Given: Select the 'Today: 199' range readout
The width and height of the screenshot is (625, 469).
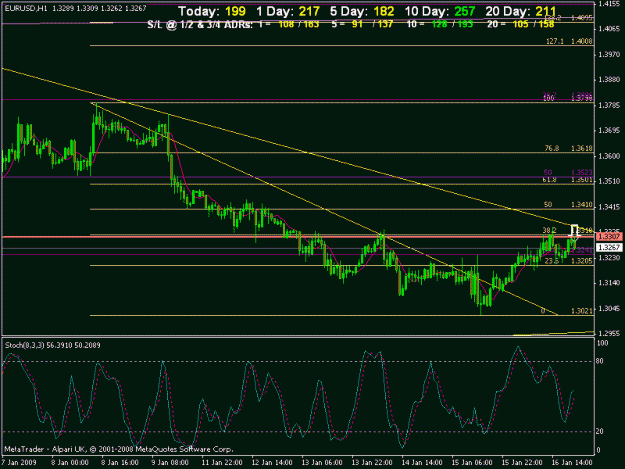Looking at the screenshot, I should click(212, 11).
